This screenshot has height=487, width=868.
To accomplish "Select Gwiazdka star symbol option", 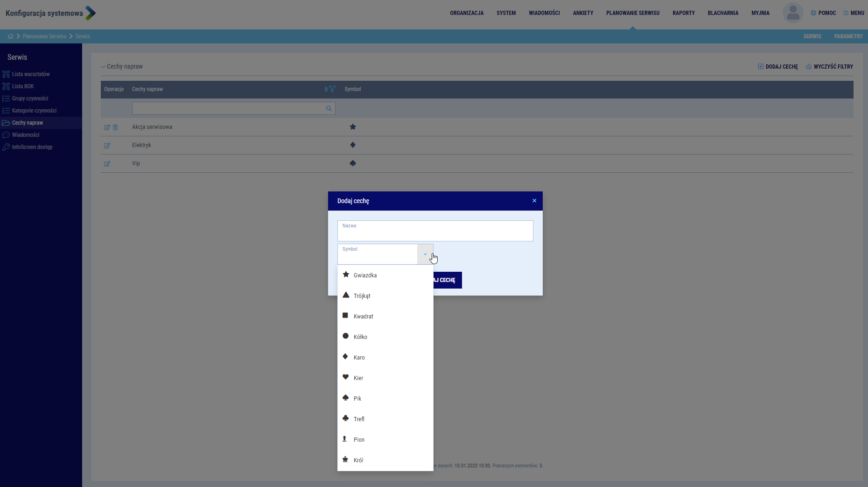I will tap(365, 275).
